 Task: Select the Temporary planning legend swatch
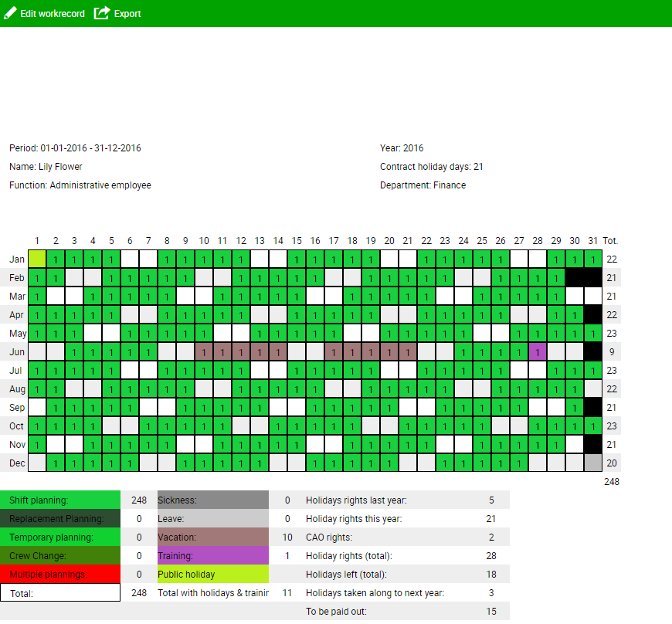pyautogui.click(x=60, y=538)
